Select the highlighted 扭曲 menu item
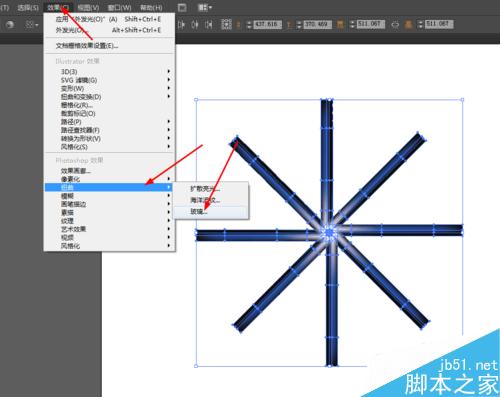 (x=109, y=187)
